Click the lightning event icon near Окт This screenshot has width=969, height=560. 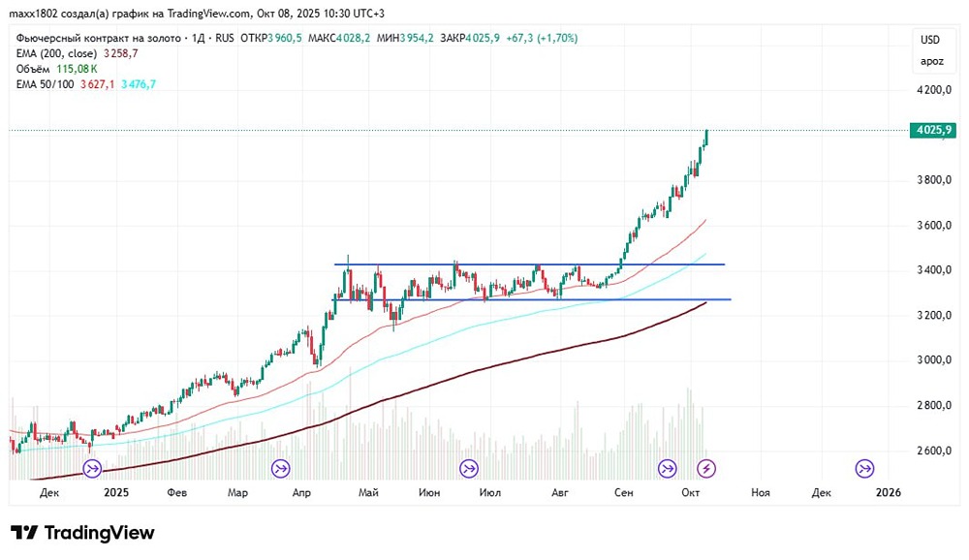coord(707,469)
